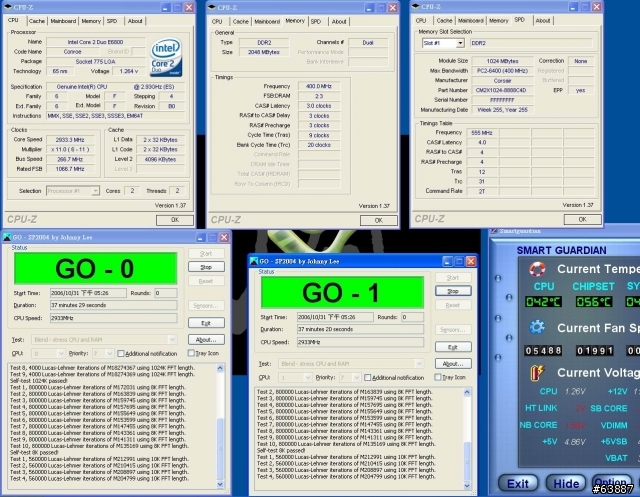Switch to Cache tab in first CPU-Z window

click(x=37, y=21)
